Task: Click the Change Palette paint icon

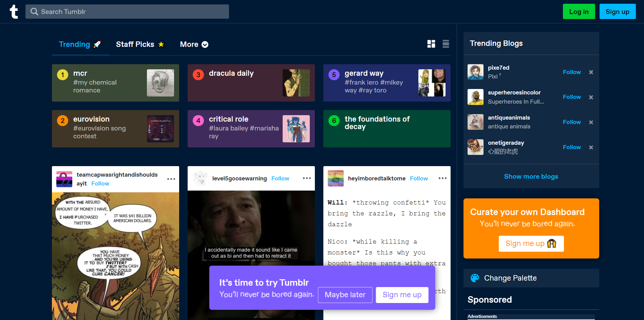Action: [x=475, y=278]
